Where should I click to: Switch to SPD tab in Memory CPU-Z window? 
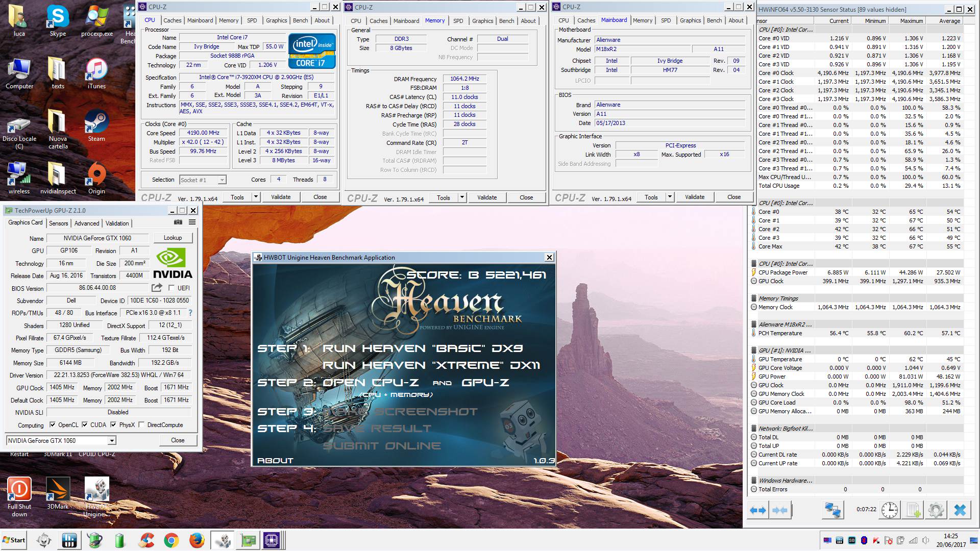click(x=458, y=21)
